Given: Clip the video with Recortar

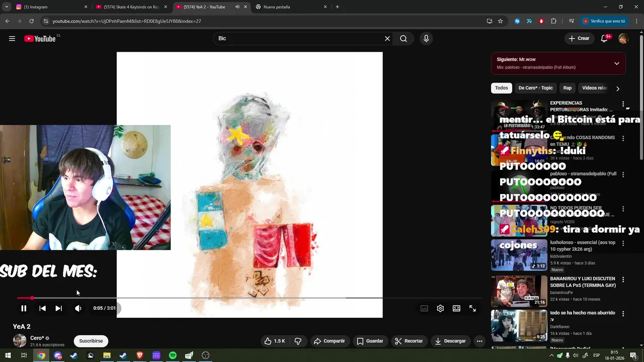Looking at the screenshot, I should 409,341.
